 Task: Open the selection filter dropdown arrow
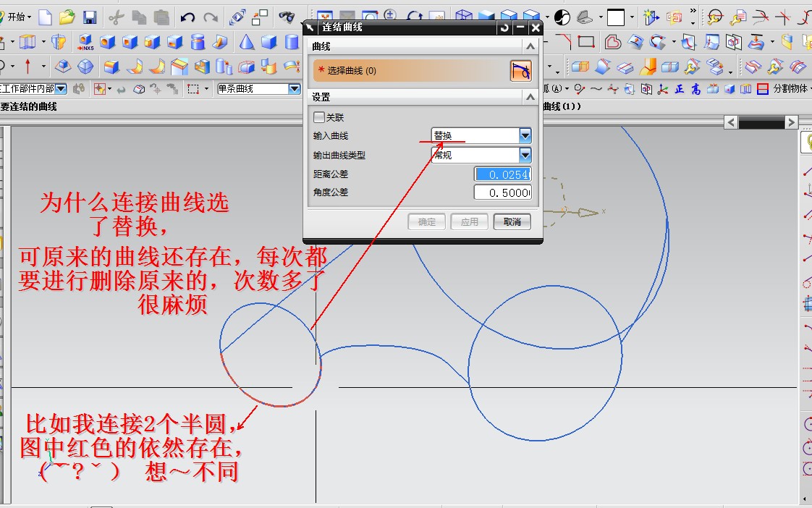[109, 89]
